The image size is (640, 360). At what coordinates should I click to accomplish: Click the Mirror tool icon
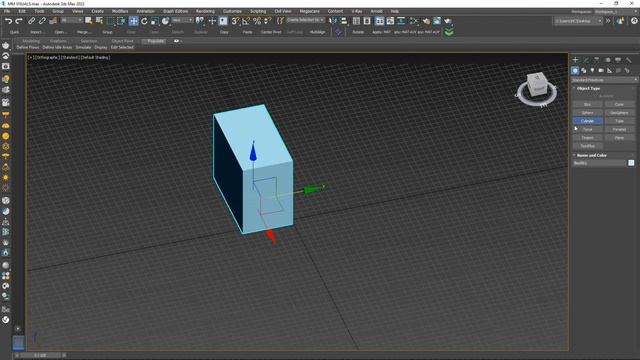click(333, 21)
